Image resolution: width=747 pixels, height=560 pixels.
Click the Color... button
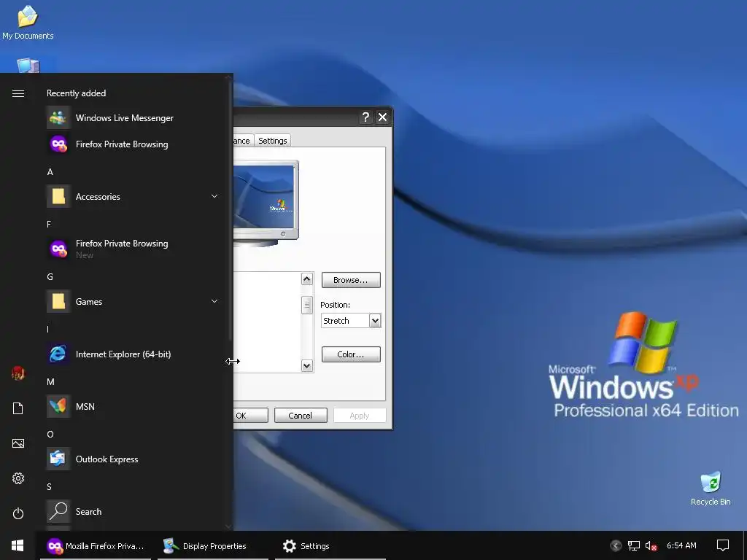(351, 354)
